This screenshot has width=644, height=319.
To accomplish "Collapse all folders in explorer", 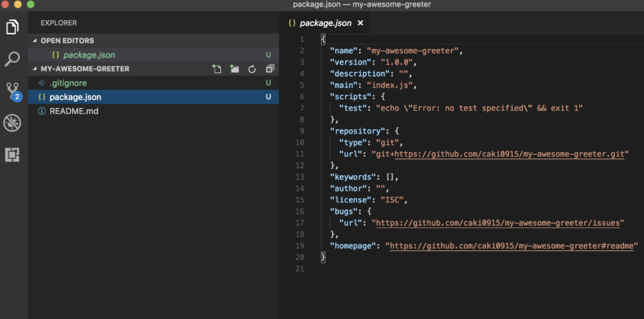I will [270, 69].
